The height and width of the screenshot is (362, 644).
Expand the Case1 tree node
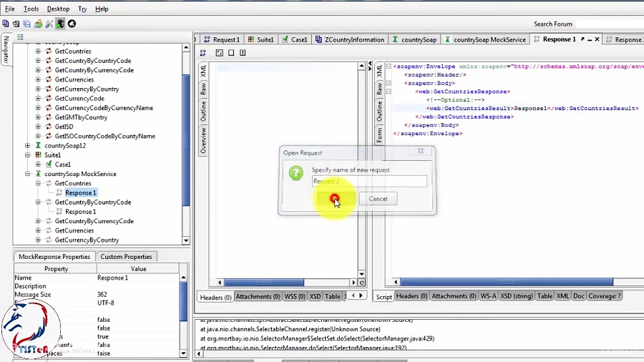(38, 165)
